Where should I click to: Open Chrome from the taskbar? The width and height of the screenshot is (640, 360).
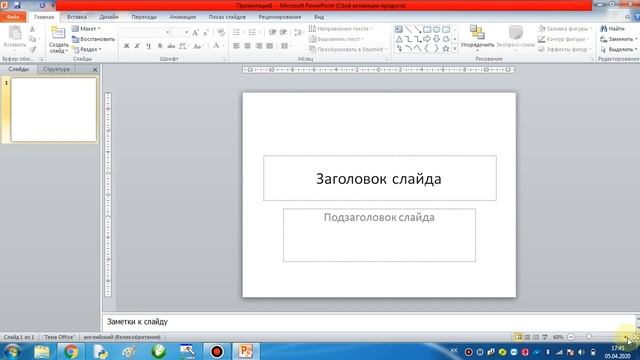[x=71, y=351]
